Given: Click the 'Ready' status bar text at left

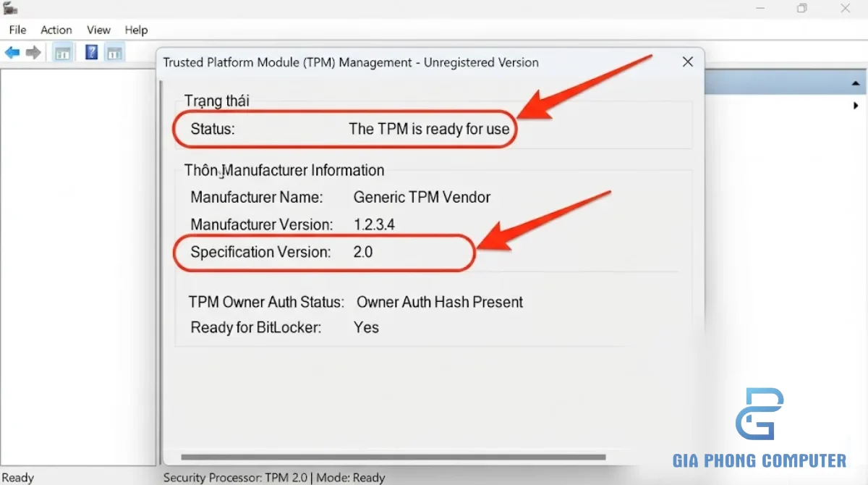Looking at the screenshot, I should pyautogui.click(x=17, y=478).
